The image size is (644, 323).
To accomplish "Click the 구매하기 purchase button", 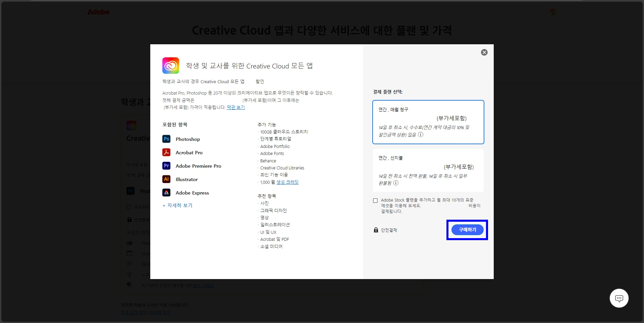I will (x=467, y=230).
